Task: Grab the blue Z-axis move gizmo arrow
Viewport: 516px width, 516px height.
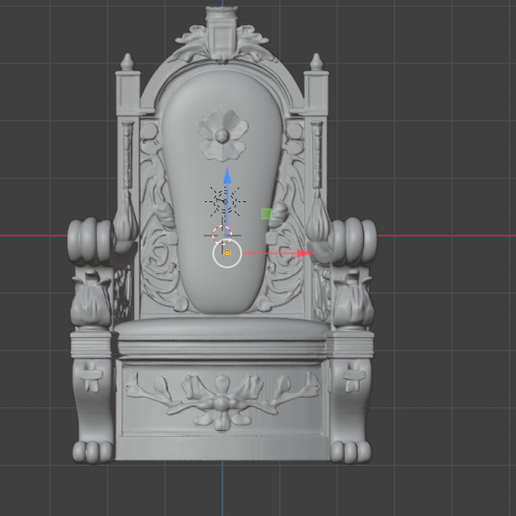Action: click(x=227, y=175)
